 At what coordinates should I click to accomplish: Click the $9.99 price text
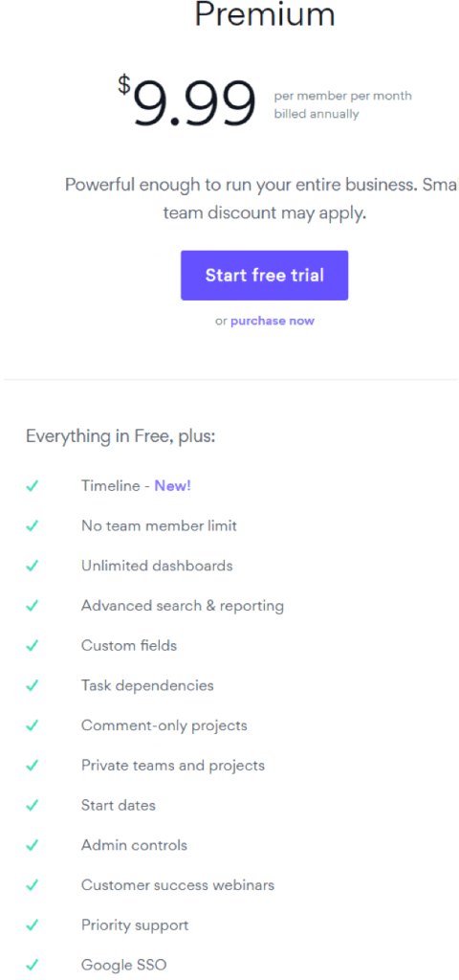click(186, 100)
